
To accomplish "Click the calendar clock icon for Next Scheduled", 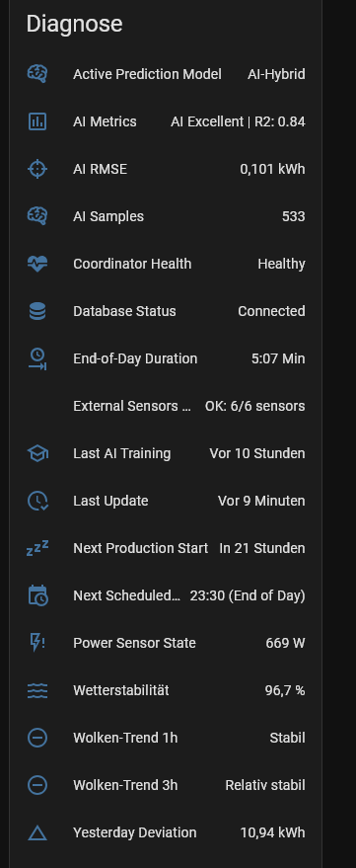I will 37,595.
